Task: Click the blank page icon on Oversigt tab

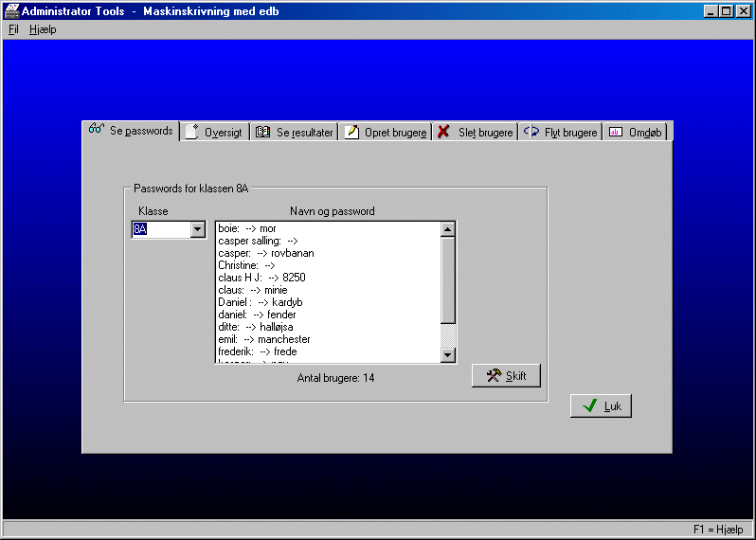Action: tap(192, 132)
